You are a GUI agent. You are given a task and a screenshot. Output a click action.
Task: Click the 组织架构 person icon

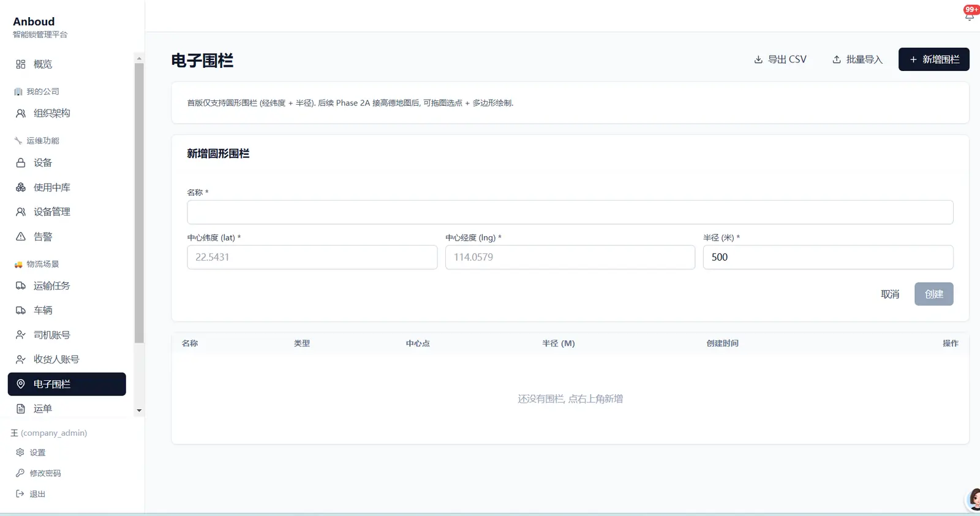pyautogui.click(x=21, y=113)
